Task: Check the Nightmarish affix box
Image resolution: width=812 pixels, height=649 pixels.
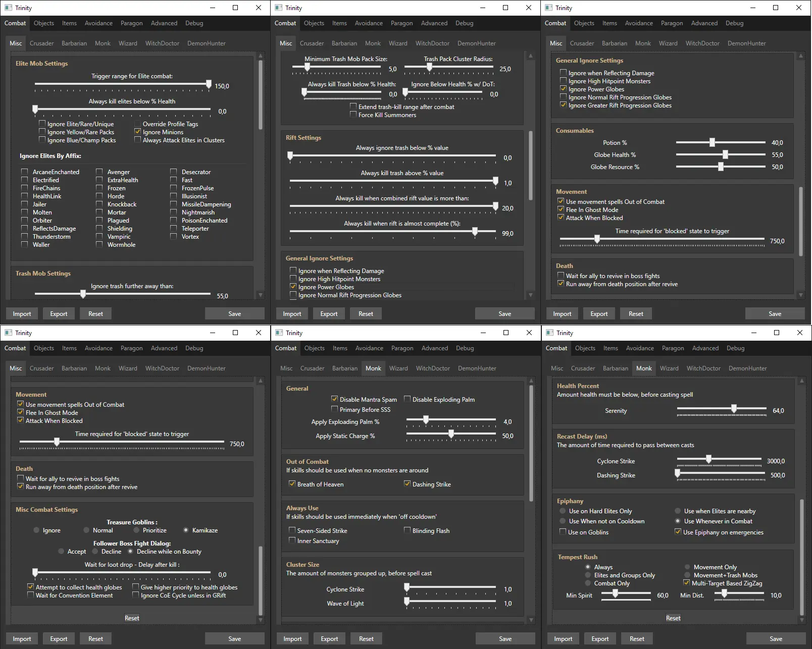Action: pyautogui.click(x=174, y=212)
